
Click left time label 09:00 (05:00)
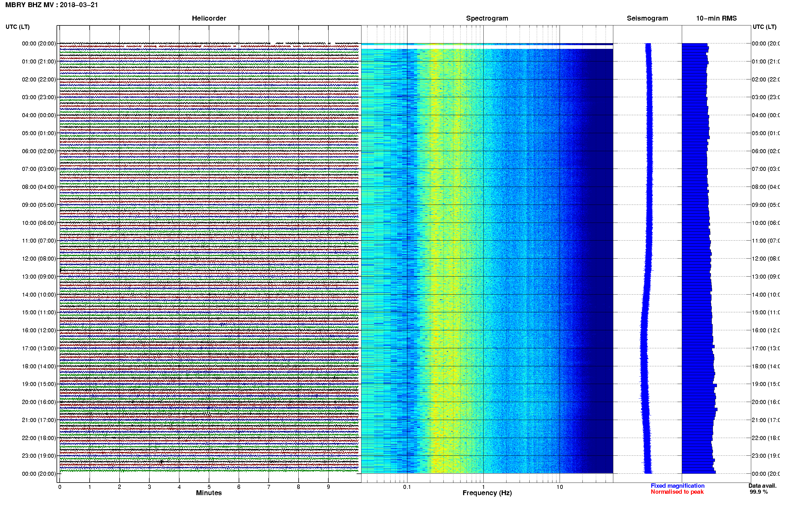click(39, 205)
